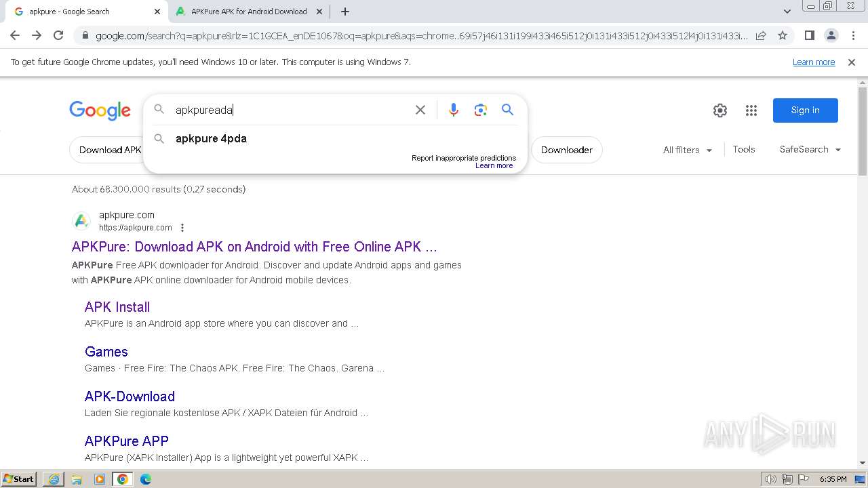868x488 pixels.
Task: Go back to the previous page
Action: pos(15,35)
